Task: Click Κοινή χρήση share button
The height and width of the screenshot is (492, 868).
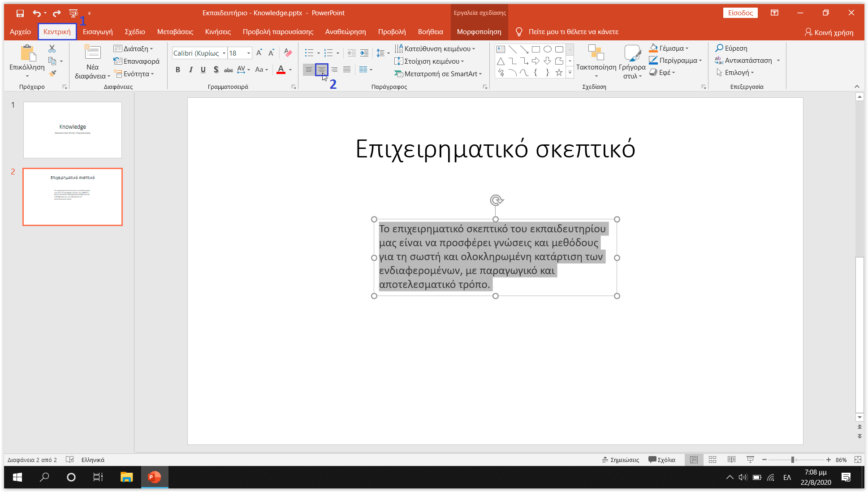Action: click(829, 32)
